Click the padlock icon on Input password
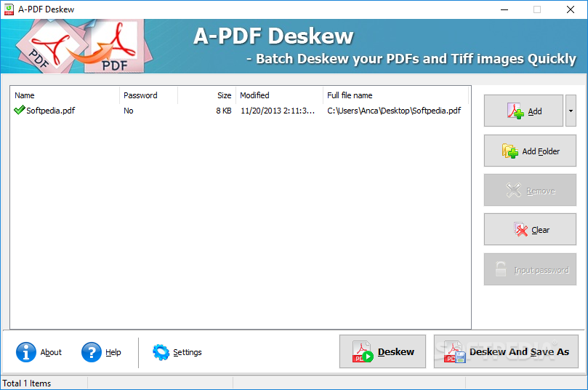The image size is (588, 390). point(501,269)
